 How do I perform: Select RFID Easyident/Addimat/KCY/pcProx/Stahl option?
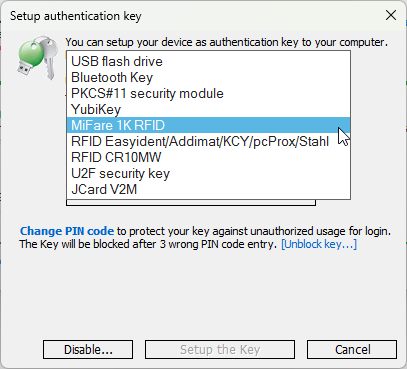coord(208,141)
